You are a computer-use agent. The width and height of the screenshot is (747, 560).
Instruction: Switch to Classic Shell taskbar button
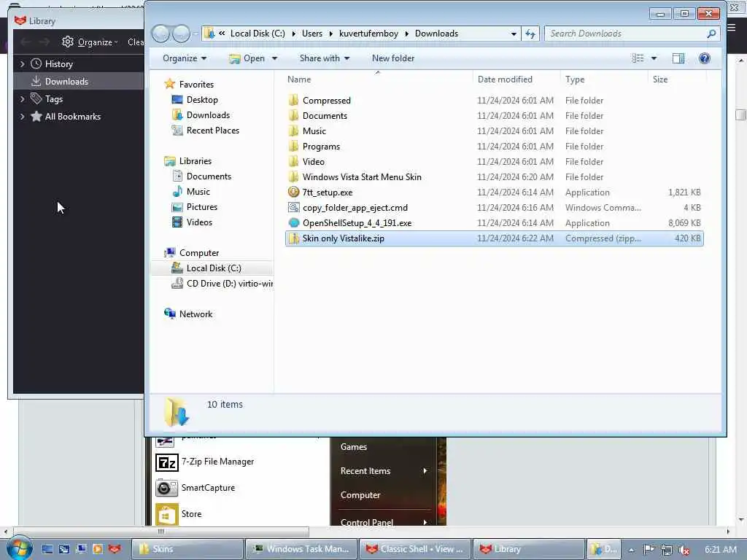click(x=414, y=549)
